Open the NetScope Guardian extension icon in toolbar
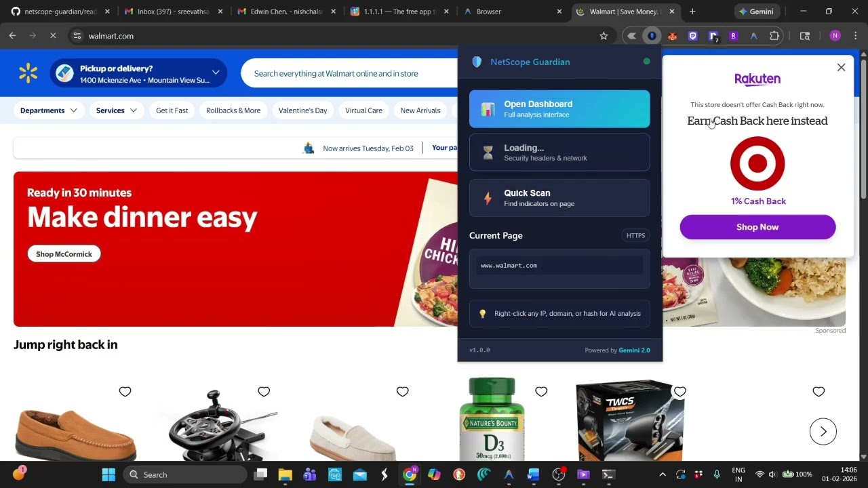This screenshot has height=488, width=868. (652, 36)
